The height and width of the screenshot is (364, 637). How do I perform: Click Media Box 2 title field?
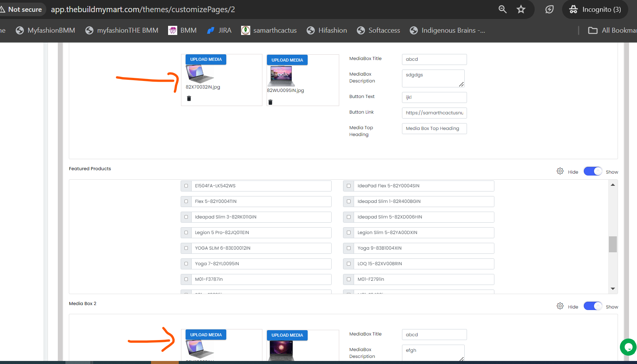pos(434,335)
